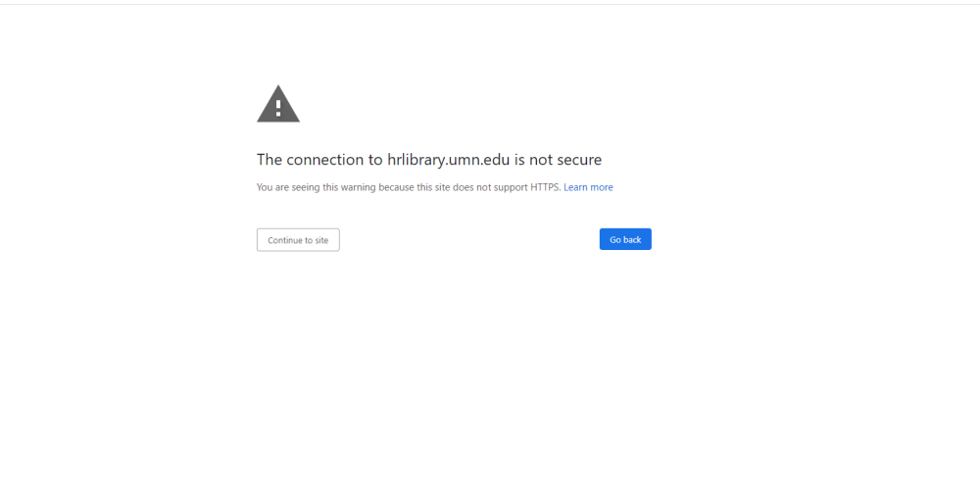980x496 pixels.
Task: Click the word "are" in the description
Action: pyautogui.click(x=283, y=187)
